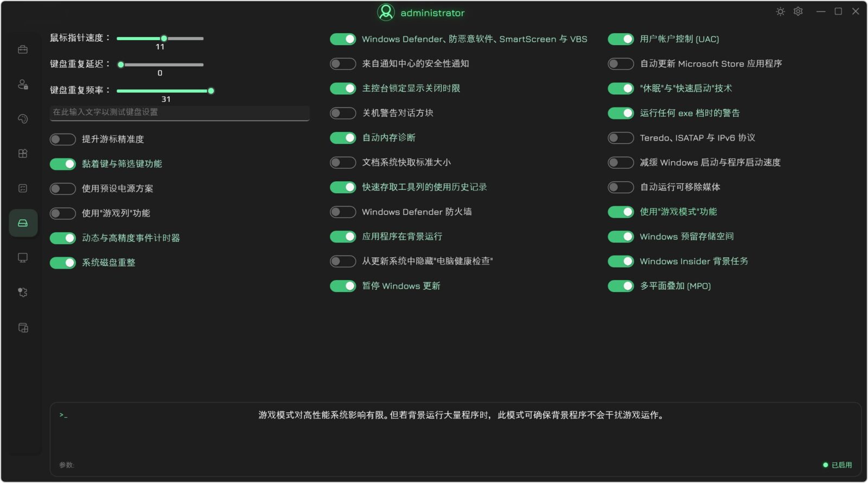Turn off 快速存取工具列的使用历史记录 toggle
The image size is (868, 483).
point(343,187)
